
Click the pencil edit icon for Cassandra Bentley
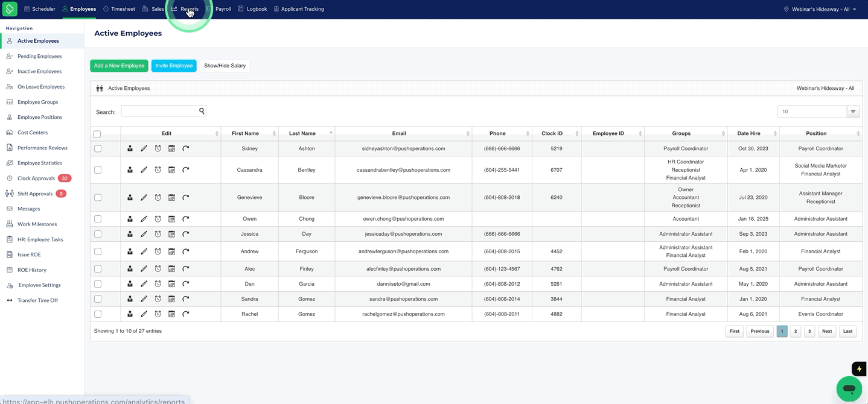pyautogui.click(x=144, y=170)
